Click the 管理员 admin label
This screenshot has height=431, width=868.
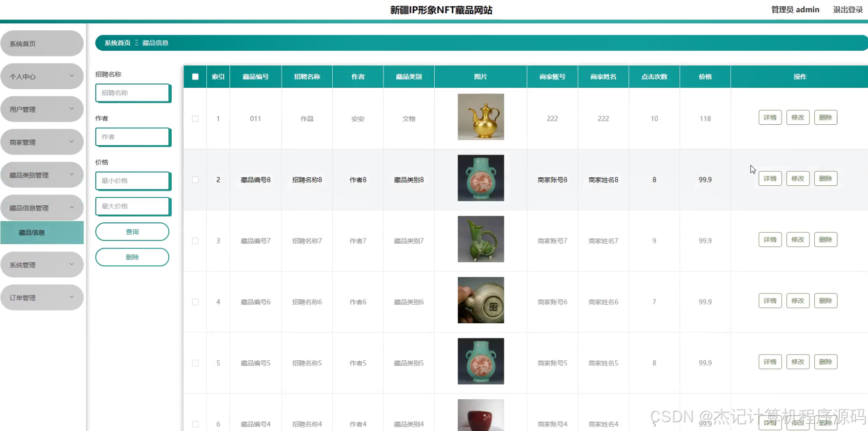coord(795,10)
